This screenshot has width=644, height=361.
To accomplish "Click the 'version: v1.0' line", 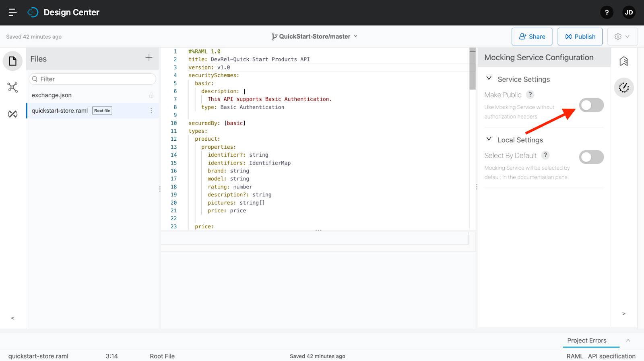I will click(x=209, y=68).
